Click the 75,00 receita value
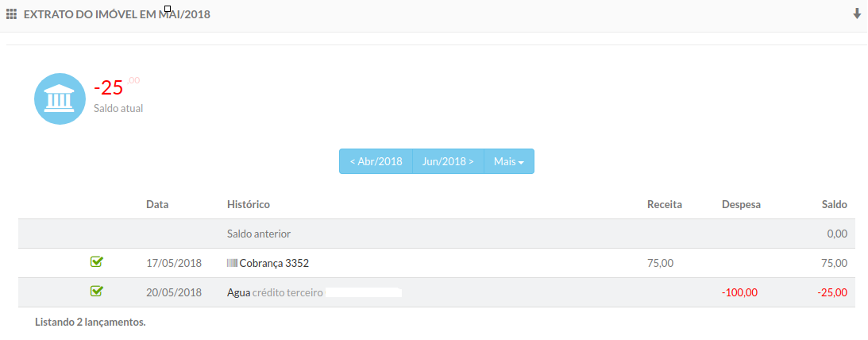Image resolution: width=868 pixels, height=340 pixels. point(661,263)
